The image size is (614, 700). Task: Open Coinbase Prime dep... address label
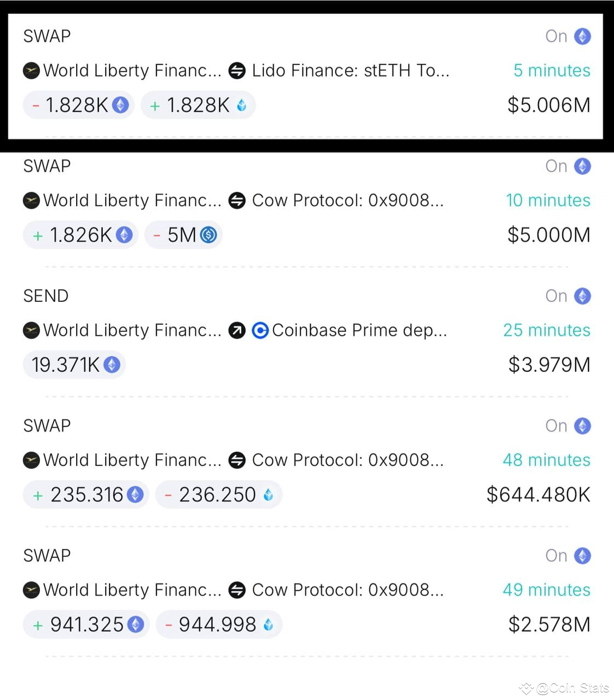(360, 330)
